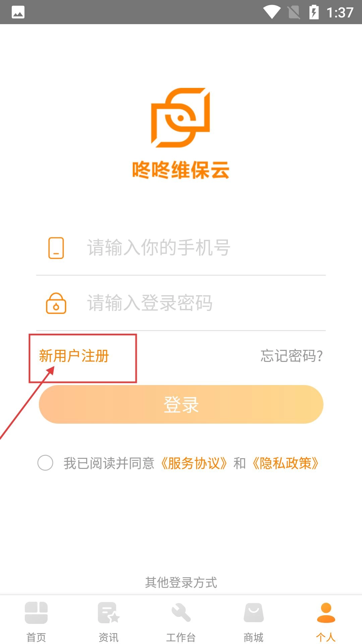Tick the agreement consent radio button
Viewport: 362px width, 644px height.
(x=45, y=463)
